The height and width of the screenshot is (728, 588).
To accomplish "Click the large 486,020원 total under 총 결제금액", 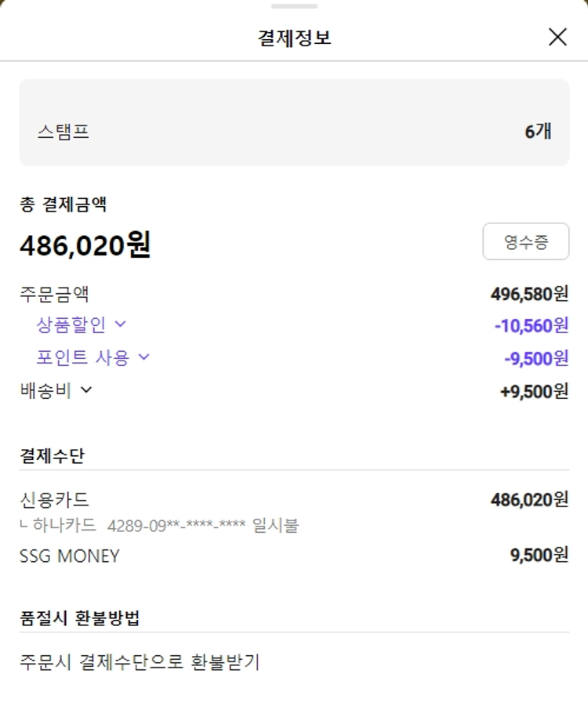I will [x=85, y=245].
